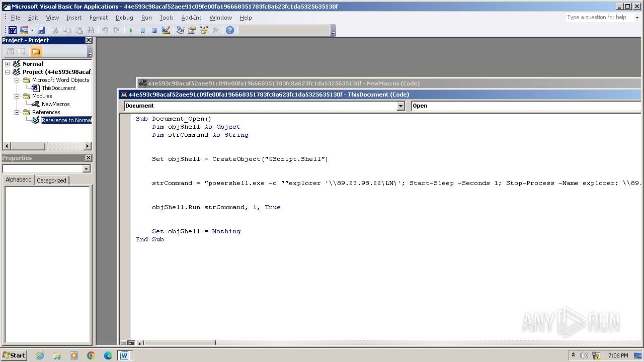Screen dimensions: 644x362
Task: Select the Normal project in tree
Action: coord(33,64)
